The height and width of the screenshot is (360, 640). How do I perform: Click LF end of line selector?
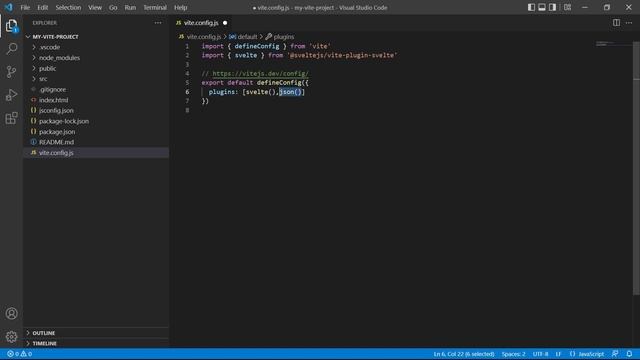558,354
